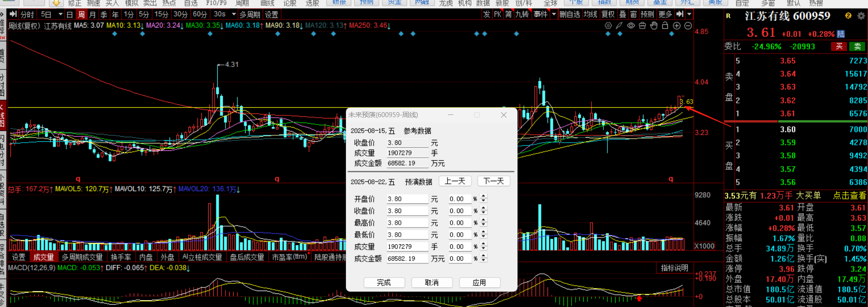Open the 研报 button in top bar
This screenshot has width=868, height=307.
tap(339, 3)
